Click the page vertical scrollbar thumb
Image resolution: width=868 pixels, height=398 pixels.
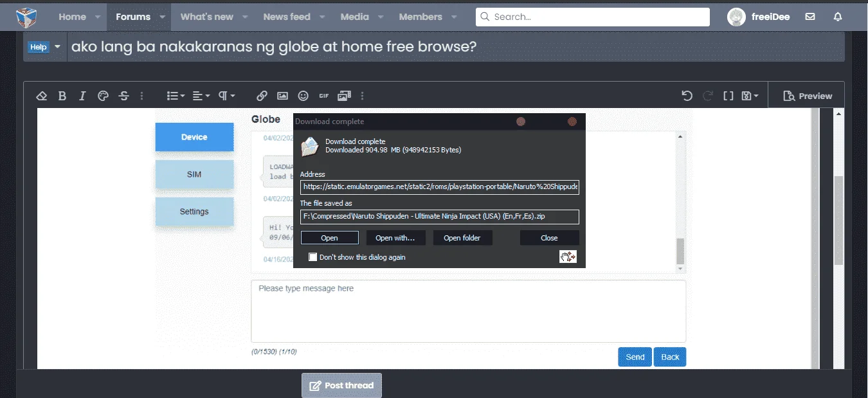(838, 220)
